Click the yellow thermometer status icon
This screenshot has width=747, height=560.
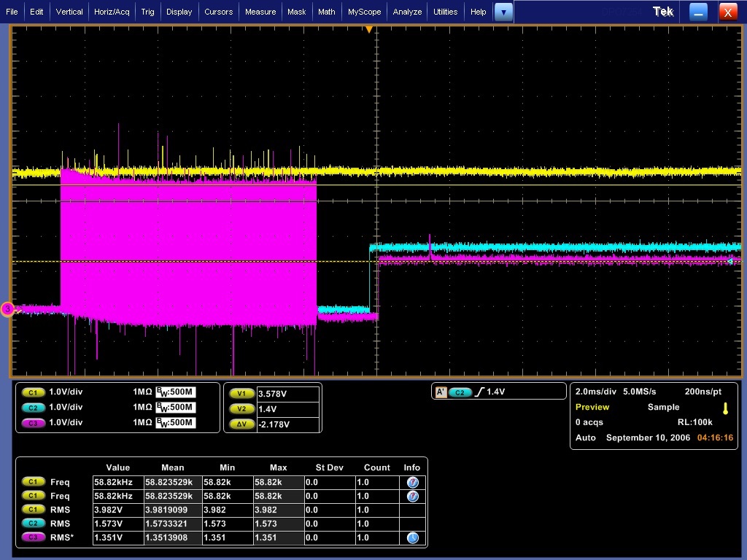(x=724, y=408)
